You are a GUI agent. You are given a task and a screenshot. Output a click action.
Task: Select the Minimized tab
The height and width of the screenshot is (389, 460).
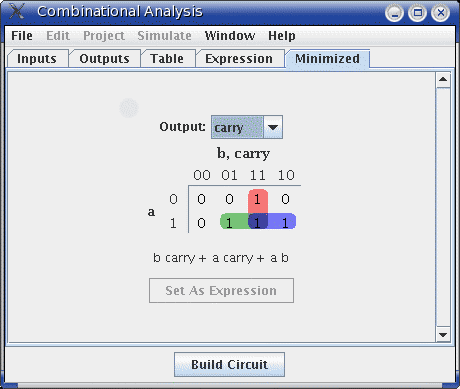click(327, 59)
